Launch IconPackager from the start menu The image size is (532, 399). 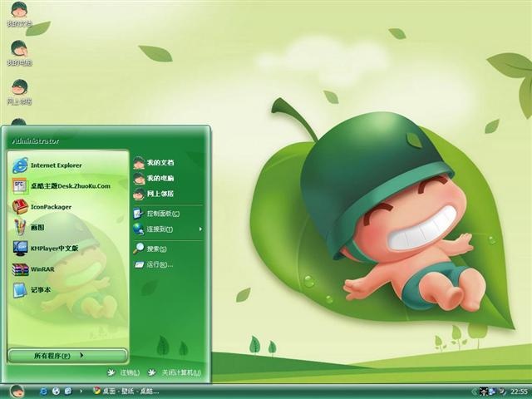point(68,207)
